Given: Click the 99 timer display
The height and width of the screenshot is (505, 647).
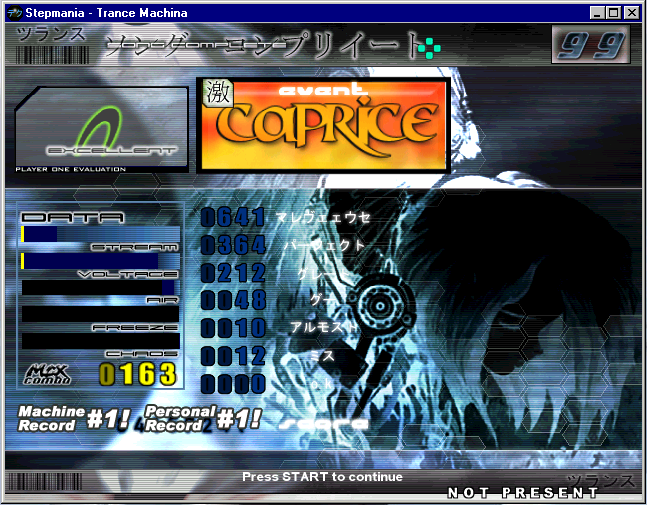Looking at the screenshot, I should click(x=590, y=45).
